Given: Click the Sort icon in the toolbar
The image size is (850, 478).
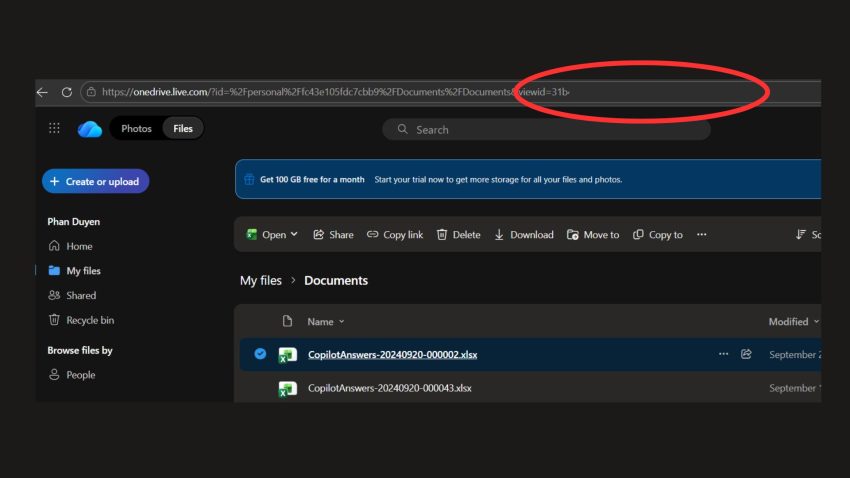Looking at the screenshot, I should 801,234.
